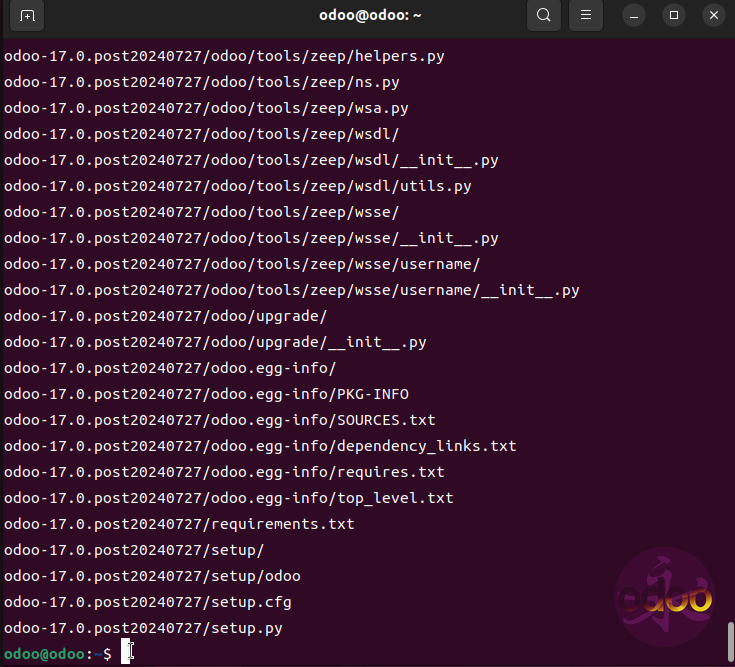The image size is (735, 667).
Task: Click the odoo logo watermark
Action: [x=664, y=597]
